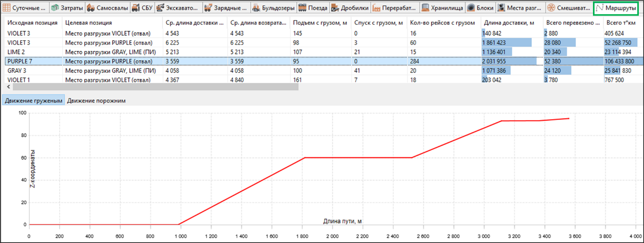Viewport: 644px width, 243px height.
Task: Click the horizontal scrollbar under the table
Action: point(151,87)
